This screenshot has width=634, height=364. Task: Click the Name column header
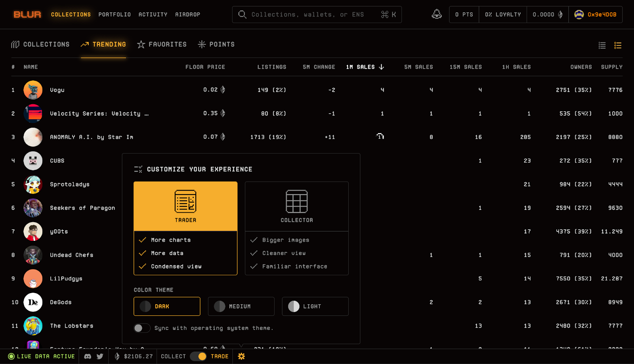pos(31,67)
